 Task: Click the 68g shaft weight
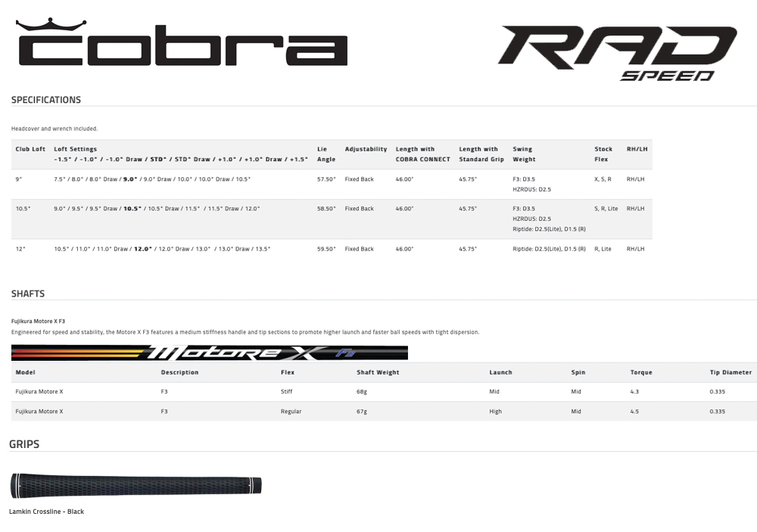click(x=362, y=391)
